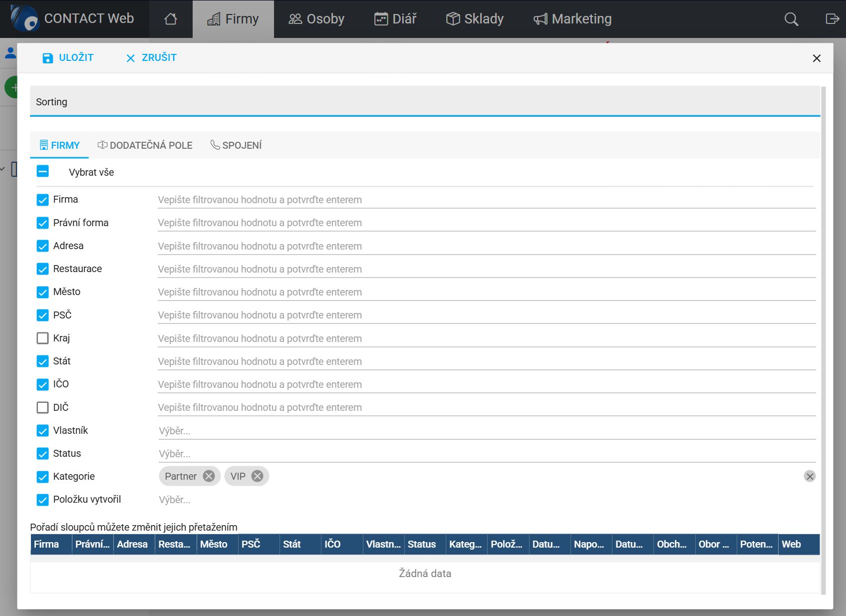The width and height of the screenshot is (846, 616).
Task: Cancel editing via ZRUŠIT button
Action: [x=150, y=57]
